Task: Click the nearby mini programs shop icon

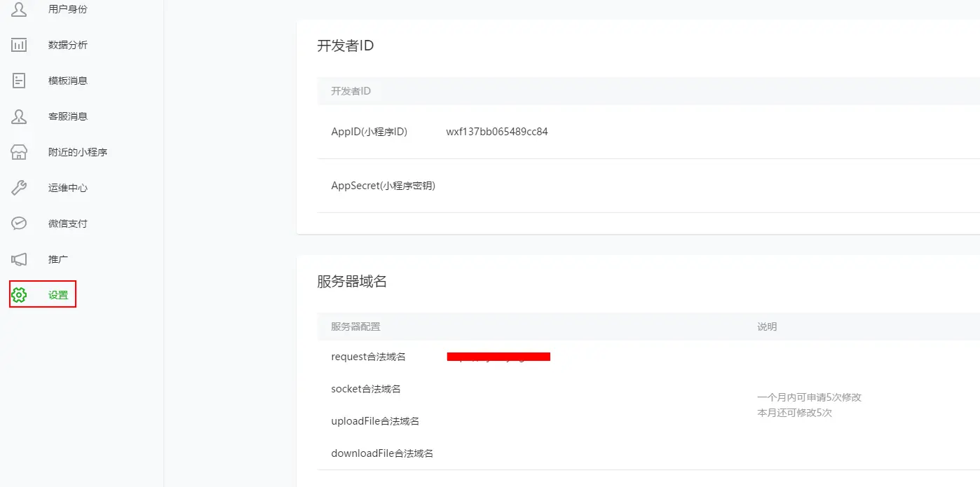Action: (x=19, y=152)
